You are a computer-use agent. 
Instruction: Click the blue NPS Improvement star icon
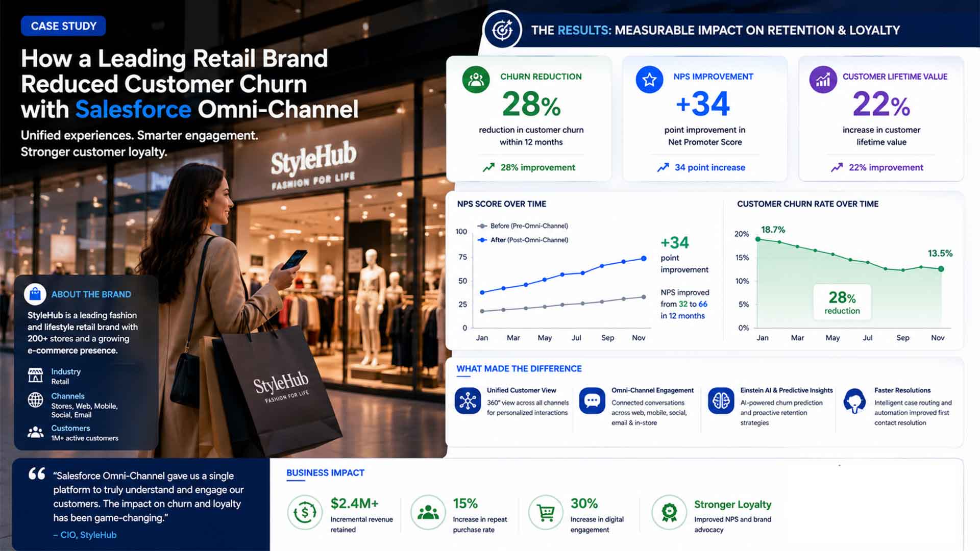pos(649,80)
